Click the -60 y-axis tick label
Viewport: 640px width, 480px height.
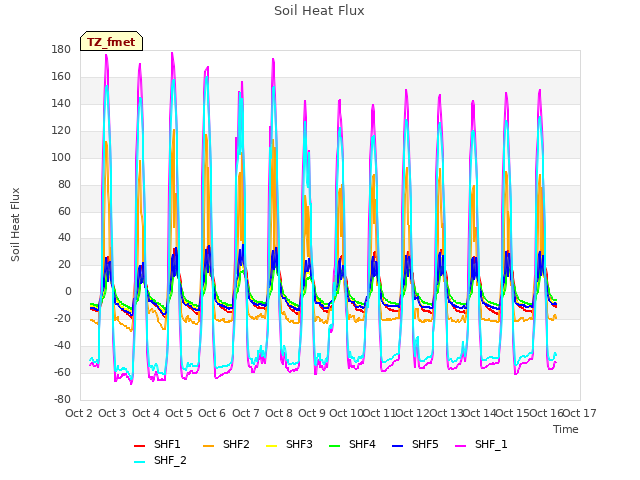coord(62,373)
